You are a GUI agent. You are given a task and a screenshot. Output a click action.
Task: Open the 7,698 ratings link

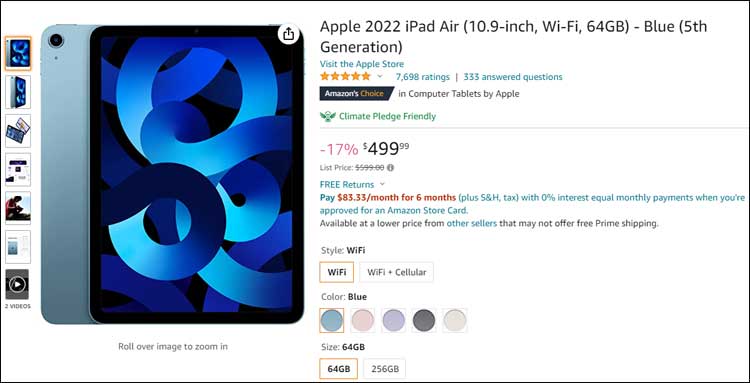pyautogui.click(x=422, y=77)
